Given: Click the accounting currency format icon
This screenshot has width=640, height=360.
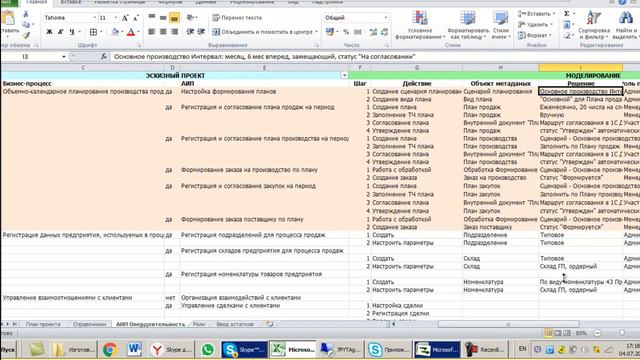Looking at the screenshot, I should 330,31.
